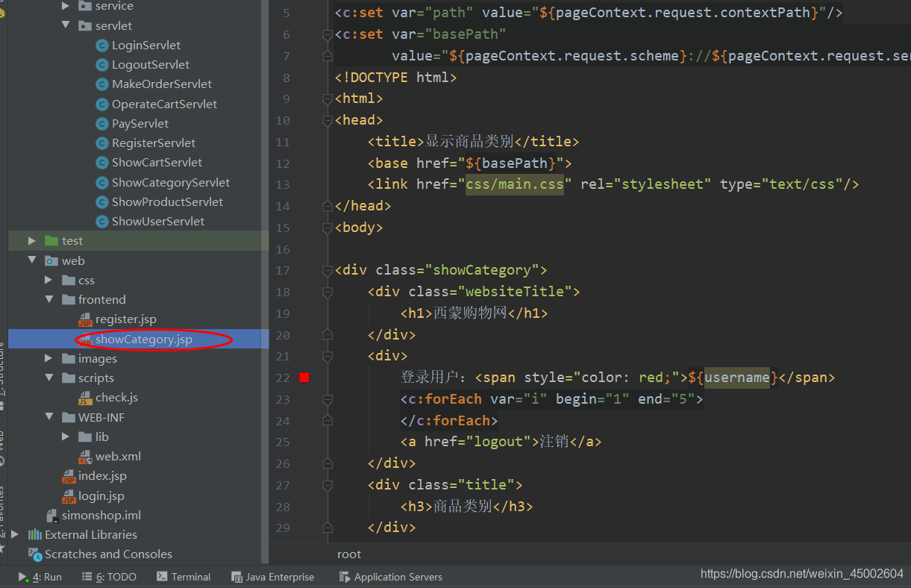The height and width of the screenshot is (588, 911).
Task: Open the Application Servers tool window
Action: (x=390, y=577)
